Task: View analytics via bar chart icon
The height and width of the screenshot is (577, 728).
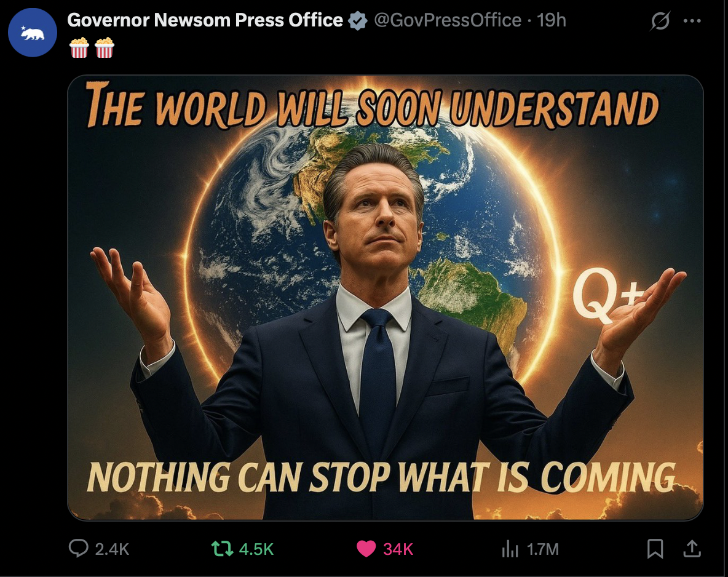Action: click(x=510, y=549)
